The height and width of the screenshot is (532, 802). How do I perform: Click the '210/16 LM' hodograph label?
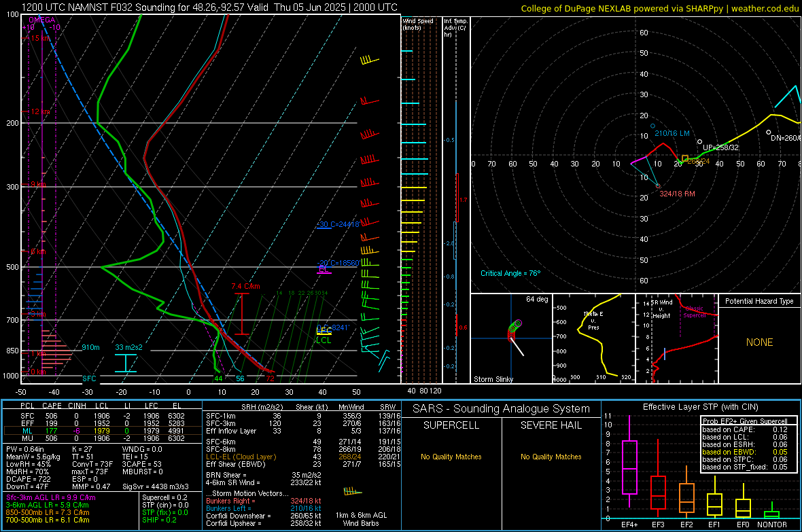point(672,133)
